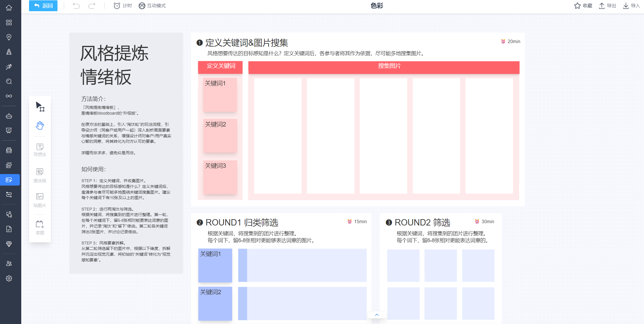This screenshot has width=644, height=324.
Task: Click the search icon in the left sidebar
Action: pos(9,82)
